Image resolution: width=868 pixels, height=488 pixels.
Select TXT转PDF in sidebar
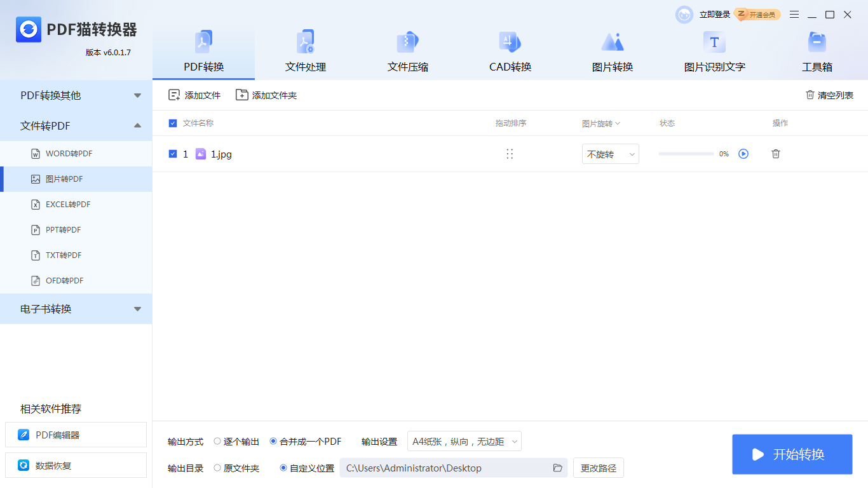coord(76,255)
